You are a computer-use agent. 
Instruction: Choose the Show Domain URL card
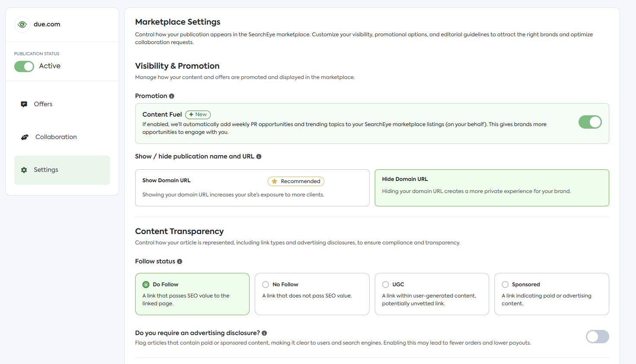252,188
